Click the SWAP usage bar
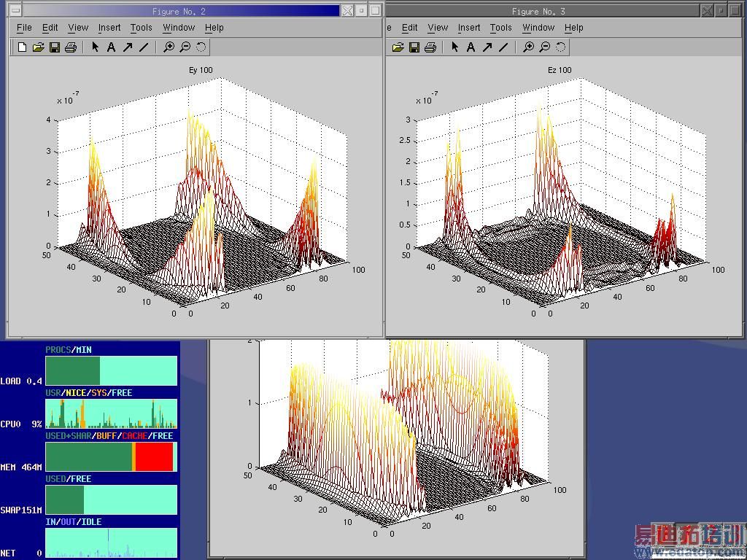Viewport: 747px width, 560px height. click(111, 499)
